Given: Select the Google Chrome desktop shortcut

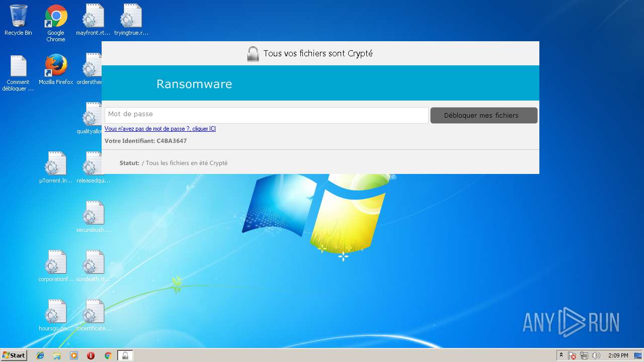Looking at the screenshot, I should tap(56, 23).
